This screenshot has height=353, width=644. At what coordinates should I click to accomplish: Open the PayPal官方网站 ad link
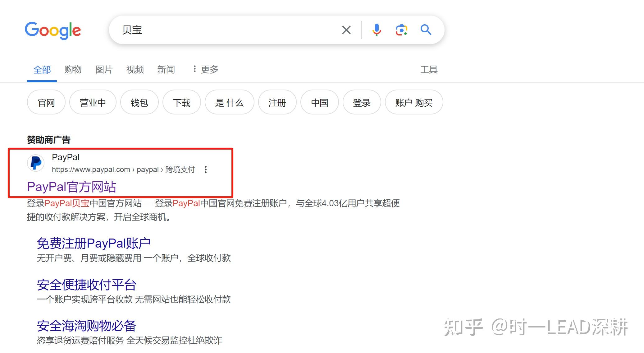(x=72, y=187)
